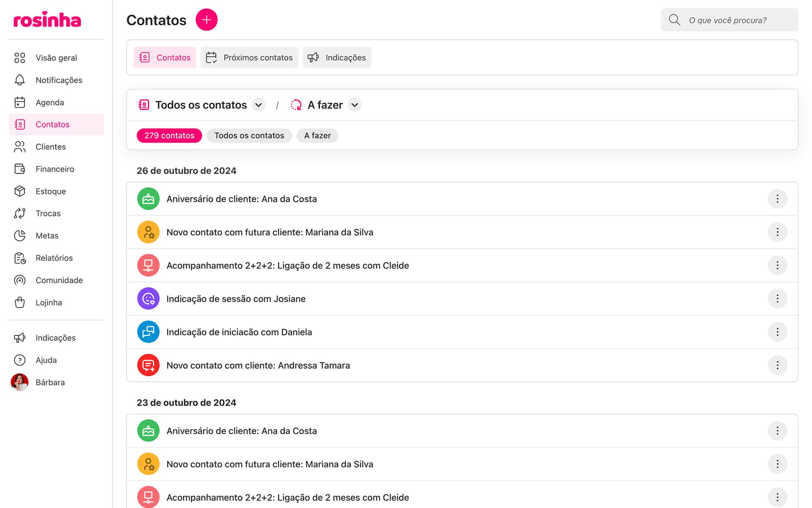The width and height of the screenshot is (812, 508).
Task: Open Metas pie chart menu item
Action: point(20,236)
